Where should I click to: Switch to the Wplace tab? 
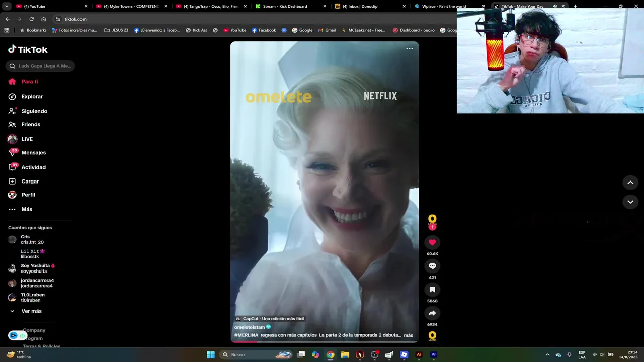449,6
